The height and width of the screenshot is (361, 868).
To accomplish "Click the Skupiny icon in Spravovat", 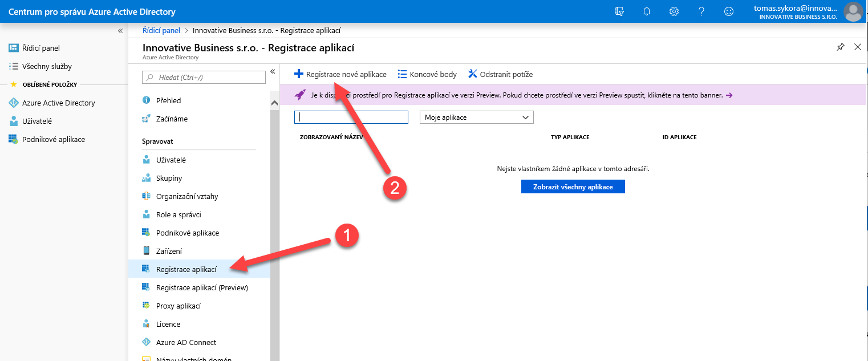I will coord(146,178).
